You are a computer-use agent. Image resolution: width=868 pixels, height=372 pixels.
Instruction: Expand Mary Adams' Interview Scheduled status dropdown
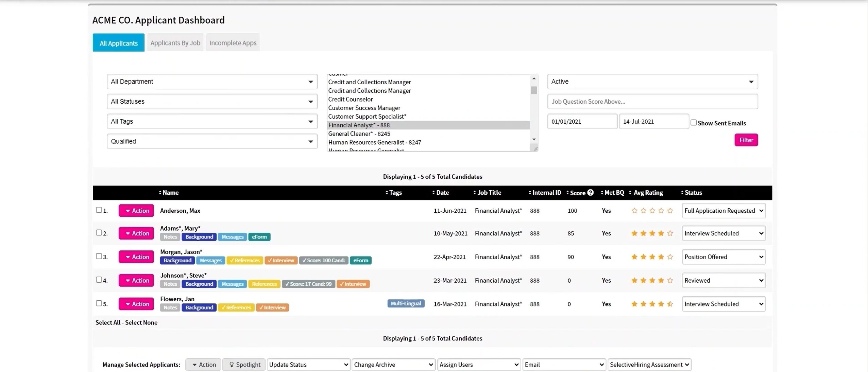(x=724, y=233)
